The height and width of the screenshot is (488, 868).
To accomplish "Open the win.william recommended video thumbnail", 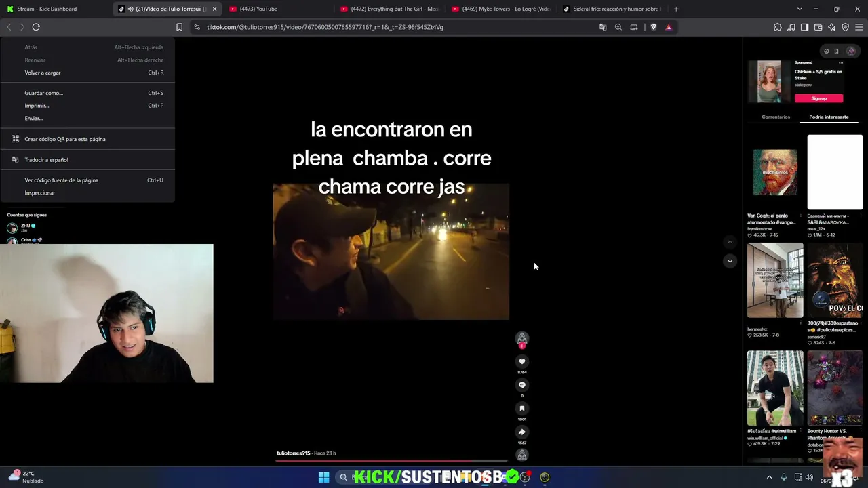I will 775,388.
